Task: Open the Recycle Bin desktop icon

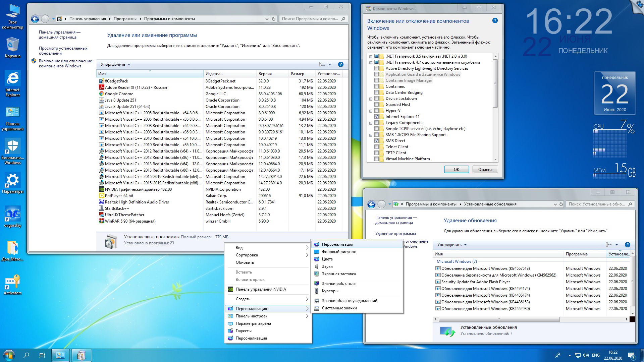Action: point(12,47)
